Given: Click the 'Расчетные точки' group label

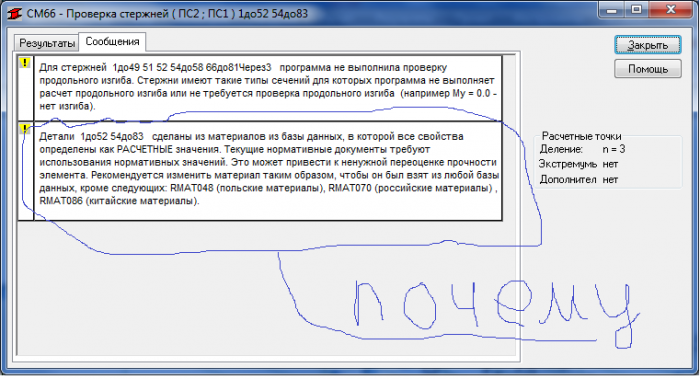Looking at the screenshot, I should (581, 136).
